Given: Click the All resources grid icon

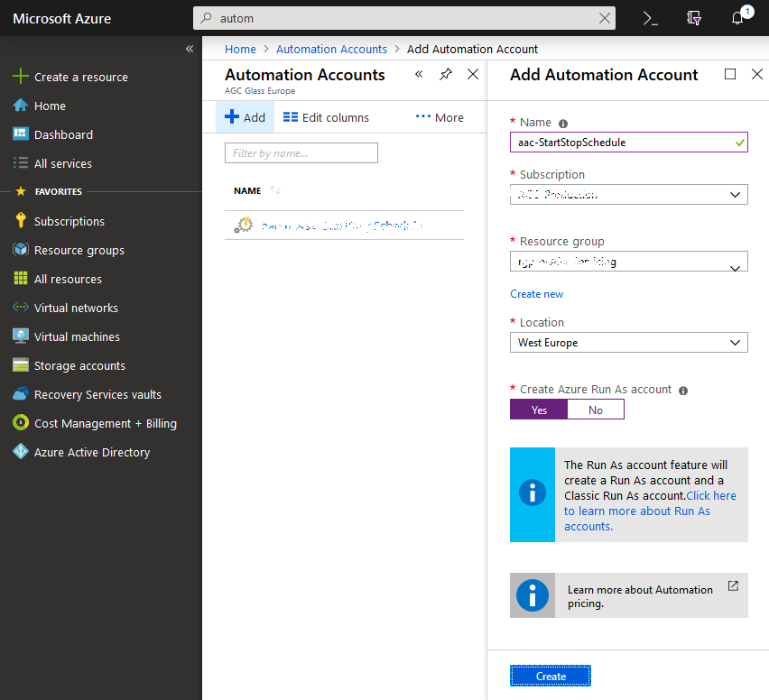Looking at the screenshot, I should pos(21,279).
